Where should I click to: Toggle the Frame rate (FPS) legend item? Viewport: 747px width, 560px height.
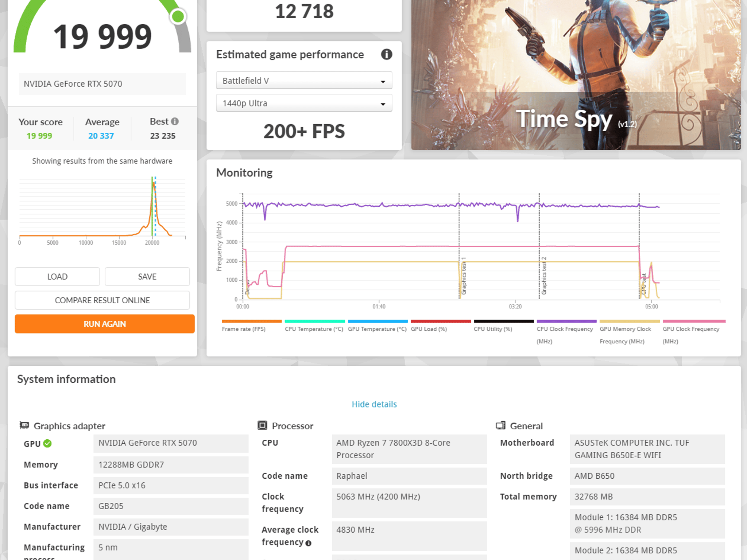coord(251,326)
